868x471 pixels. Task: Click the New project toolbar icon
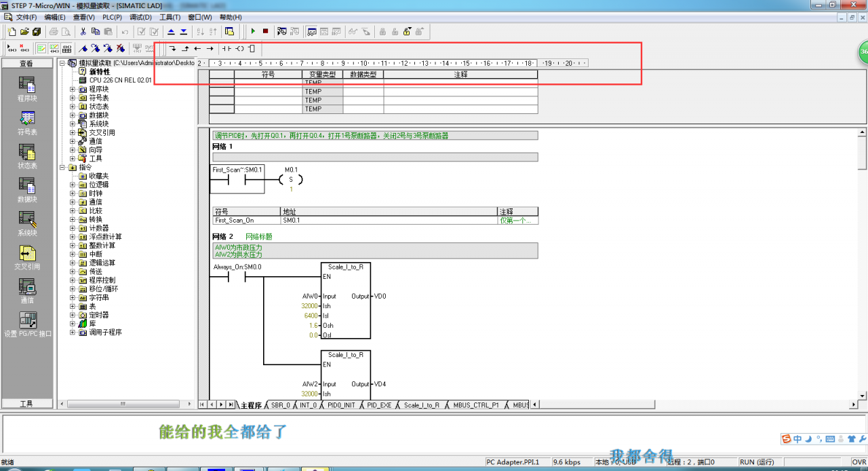[12, 31]
